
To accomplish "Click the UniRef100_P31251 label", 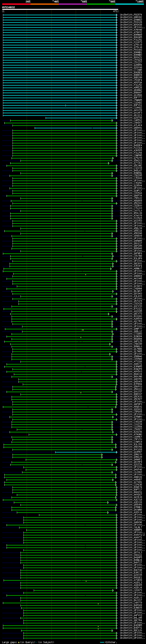I will [131, 40].
